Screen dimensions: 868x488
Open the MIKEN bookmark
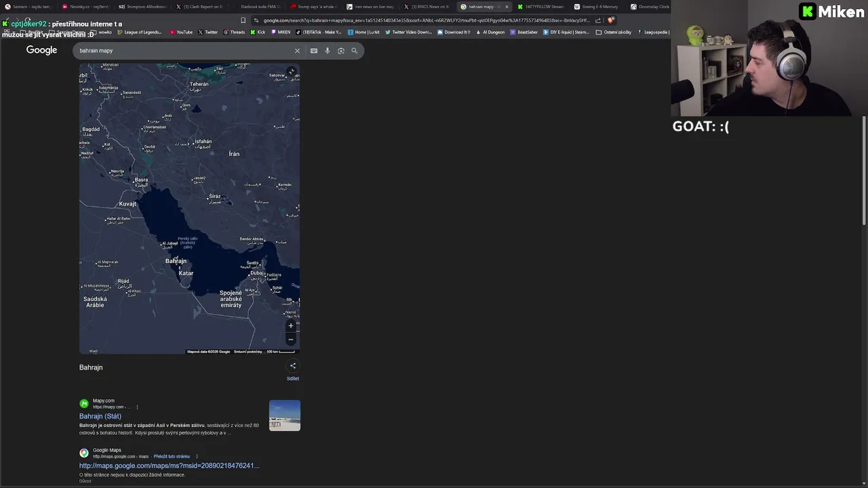[x=281, y=32]
